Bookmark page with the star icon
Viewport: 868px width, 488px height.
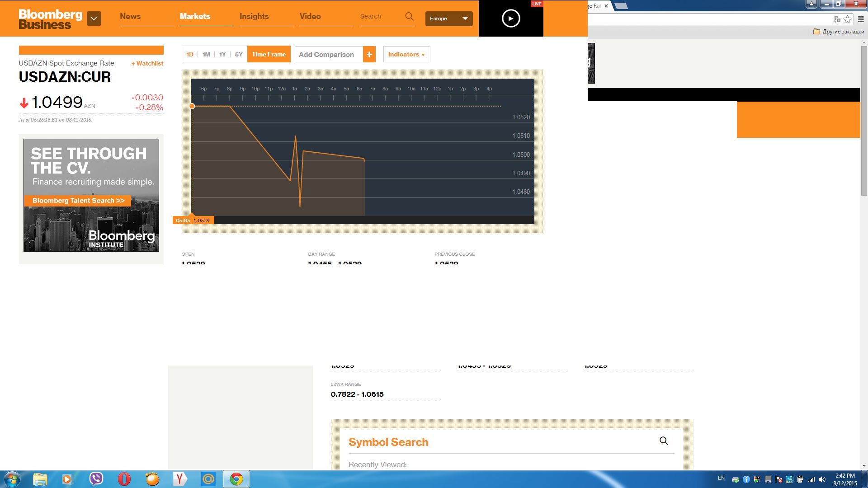coord(848,19)
